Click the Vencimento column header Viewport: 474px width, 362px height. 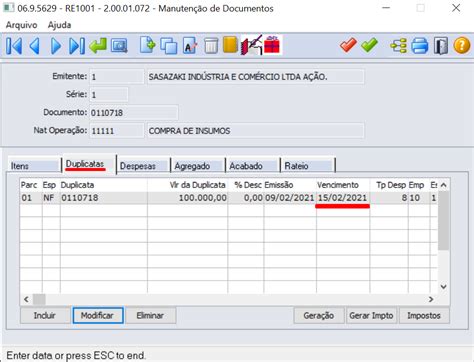[x=343, y=185]
